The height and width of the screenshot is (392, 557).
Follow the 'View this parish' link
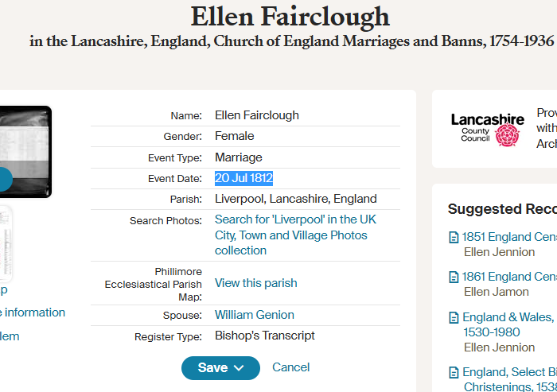click(255, 283)
